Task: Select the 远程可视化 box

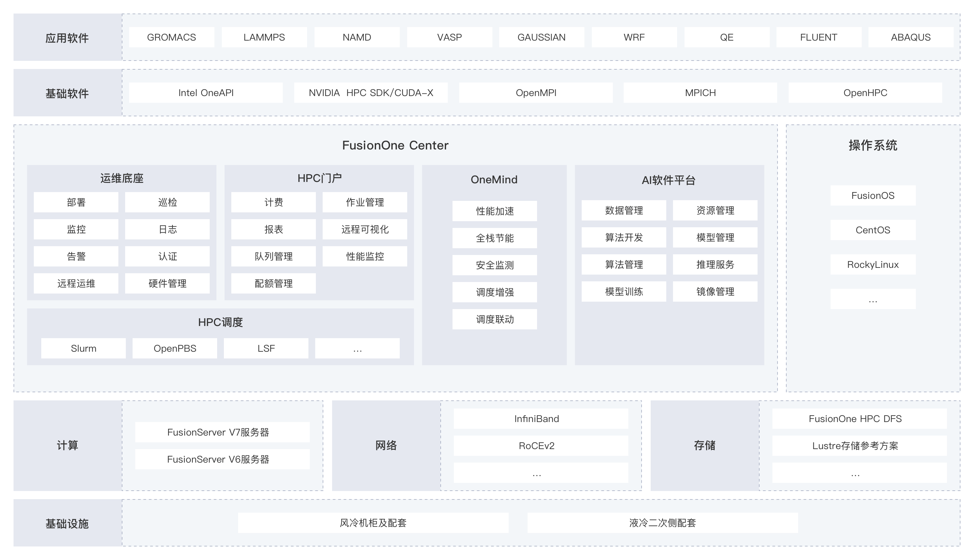Action: coord(365,229)
